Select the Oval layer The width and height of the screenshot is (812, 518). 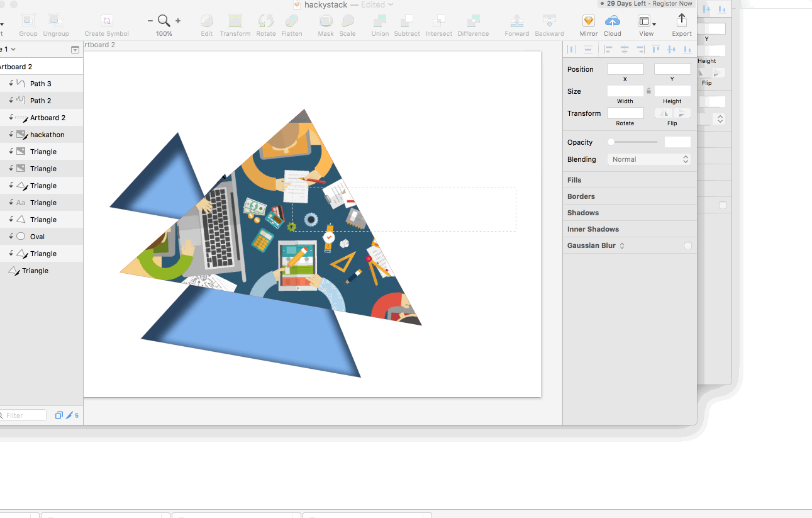point(42,237)
